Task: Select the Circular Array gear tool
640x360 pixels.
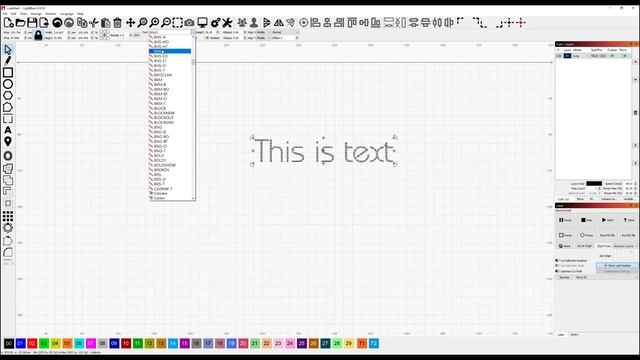Action: click(x=8, y=228)
